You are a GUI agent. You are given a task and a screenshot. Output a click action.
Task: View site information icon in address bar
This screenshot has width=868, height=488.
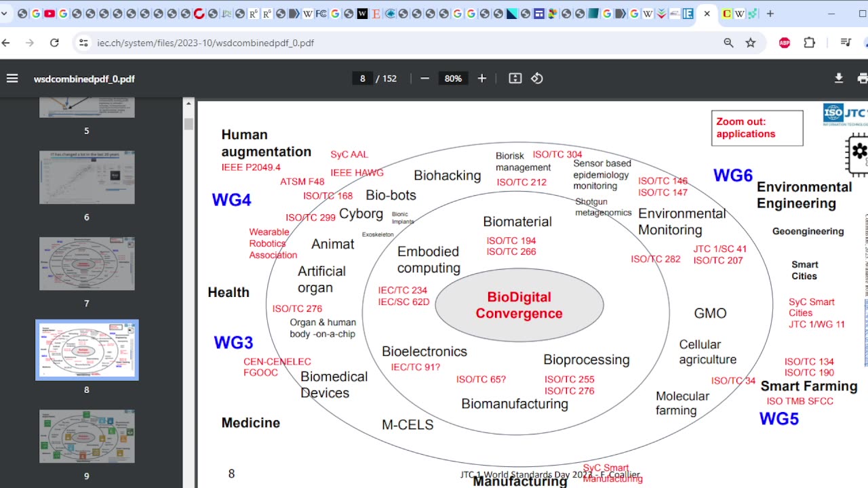click(x=83, y=43)
